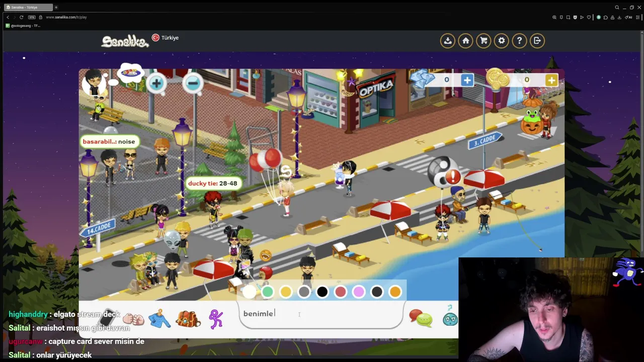The width and height of the screenshot is (644, 362).
Task: Click the Sanalika logo
Action: pyautogui.click(x=125, y=41)
